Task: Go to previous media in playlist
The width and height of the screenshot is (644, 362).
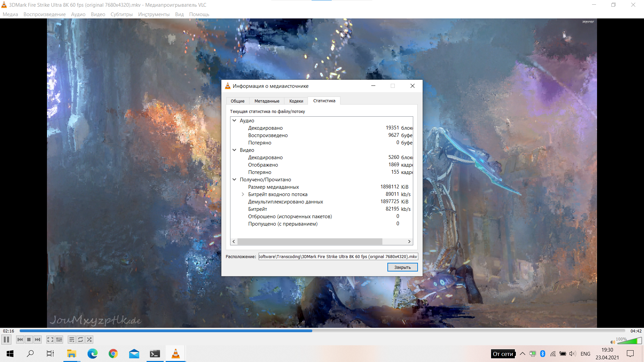Action: pyautogui.click(x=20, y=340)
